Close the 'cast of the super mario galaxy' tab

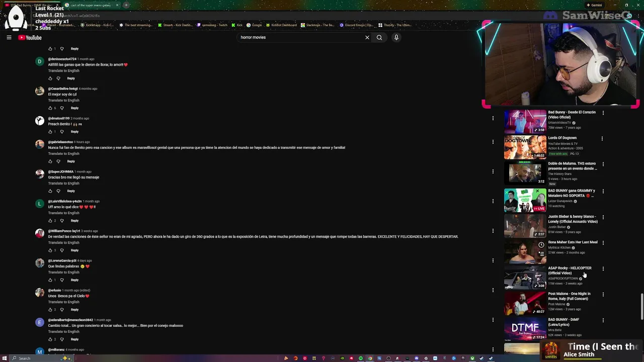pyautogui.click(x=117, y=5)
